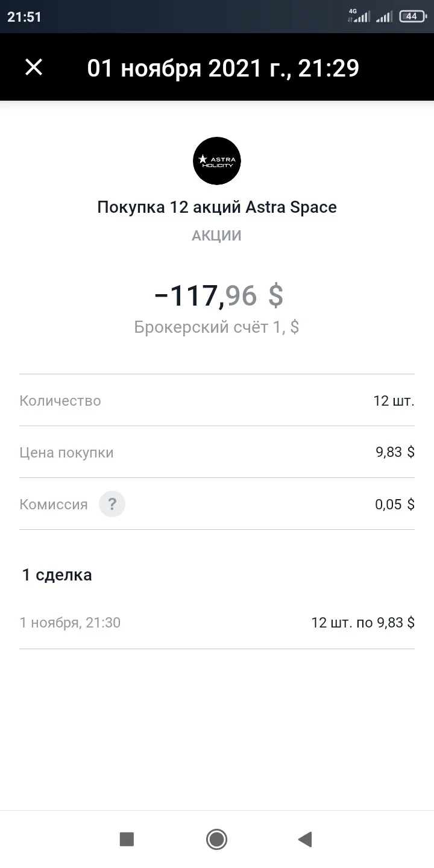Open the deal from 1 ноября, 21:30
This screenshot has width=434, height=868.
point(217,623)
